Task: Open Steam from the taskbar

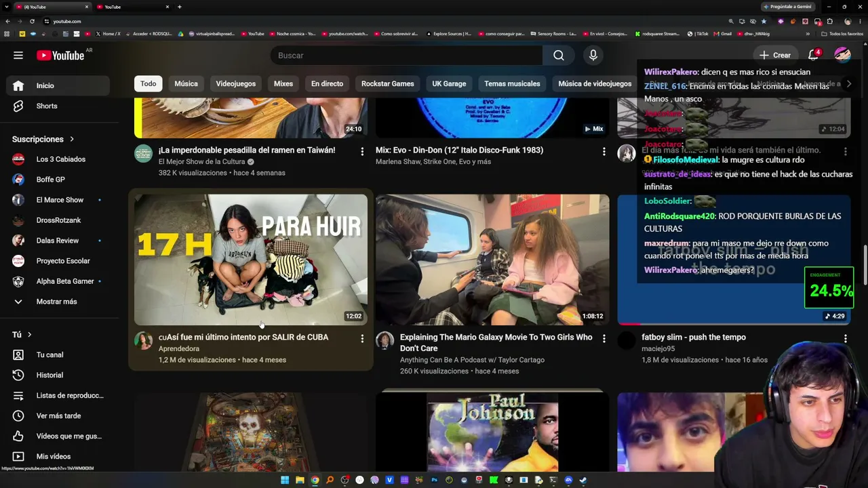Action: [x=583, y=481]
